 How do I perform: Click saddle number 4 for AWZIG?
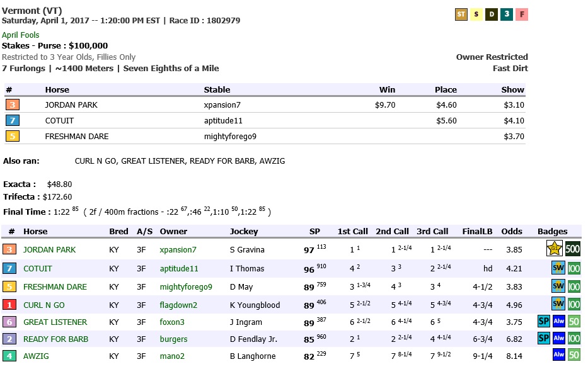[9, 356]
